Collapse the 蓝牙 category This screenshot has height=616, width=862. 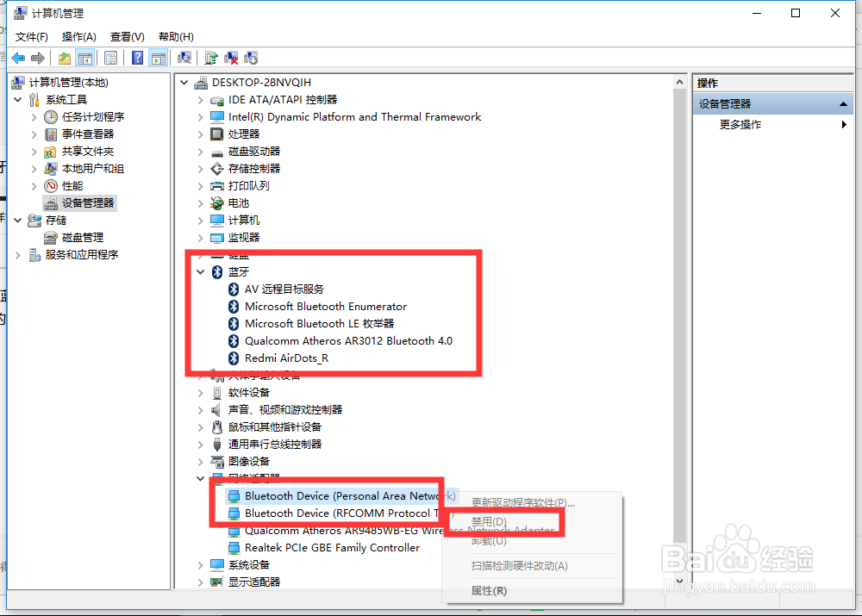pos(201,272)
